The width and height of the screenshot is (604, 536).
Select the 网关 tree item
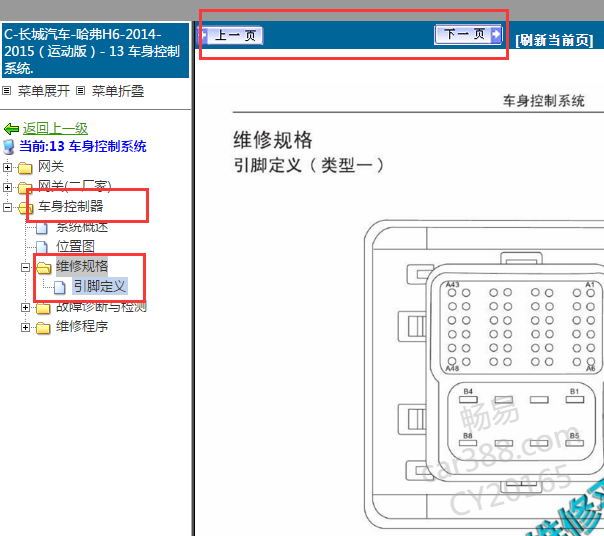click(51, 166)
